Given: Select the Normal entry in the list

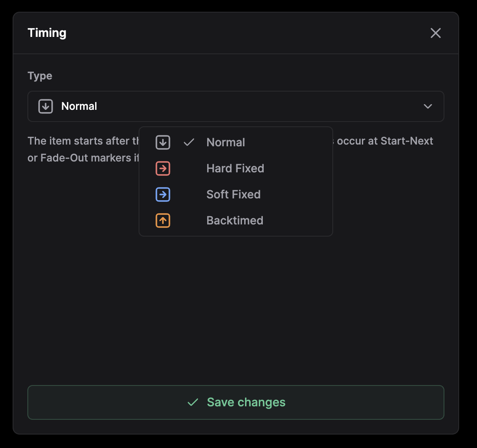Looking at the screenshot, I should click(225, 142).
